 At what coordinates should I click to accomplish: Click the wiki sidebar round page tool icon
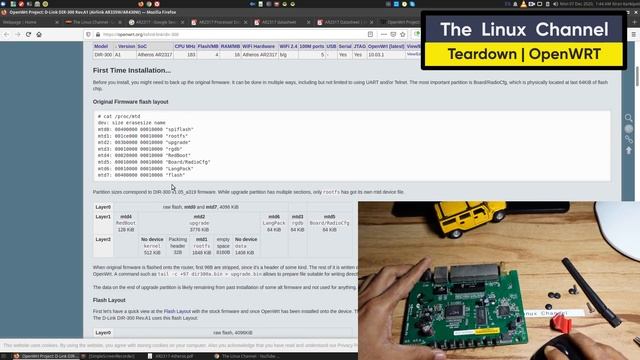point(629,129)
